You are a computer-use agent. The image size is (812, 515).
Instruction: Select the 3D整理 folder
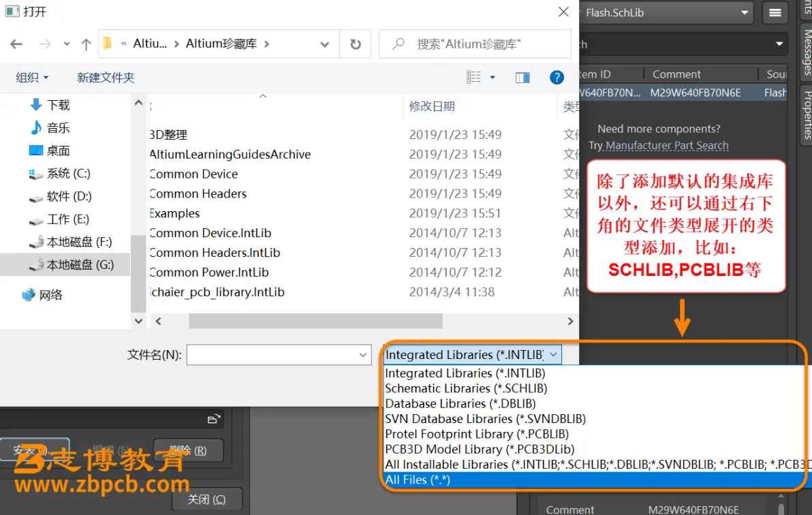pos(168,135)
